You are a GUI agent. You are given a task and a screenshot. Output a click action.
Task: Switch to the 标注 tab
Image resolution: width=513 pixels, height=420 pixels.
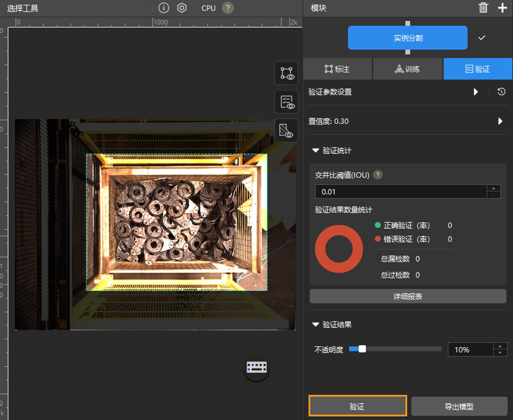pyautogui.click(x=337, y=69)
